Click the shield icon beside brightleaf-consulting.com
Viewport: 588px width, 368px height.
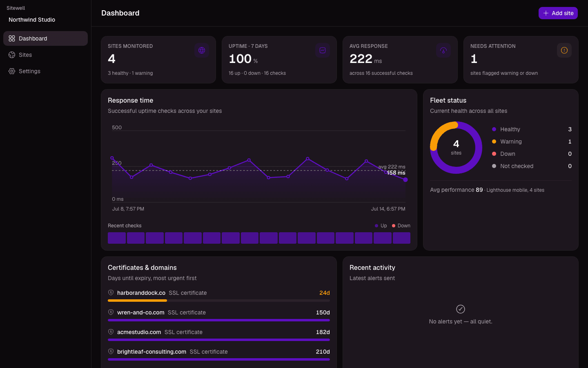tap(111, 351)
